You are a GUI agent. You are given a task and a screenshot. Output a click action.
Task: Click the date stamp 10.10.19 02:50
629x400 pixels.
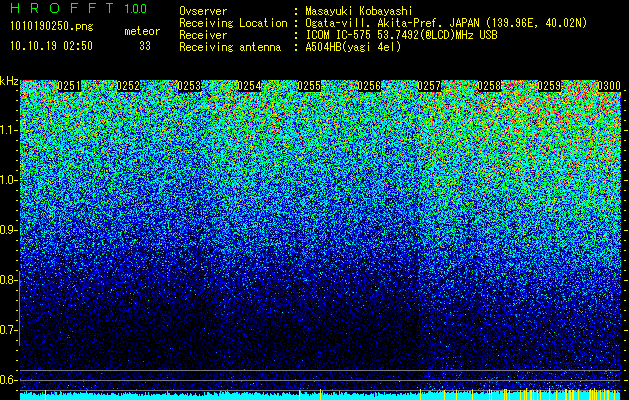[51, 46]
